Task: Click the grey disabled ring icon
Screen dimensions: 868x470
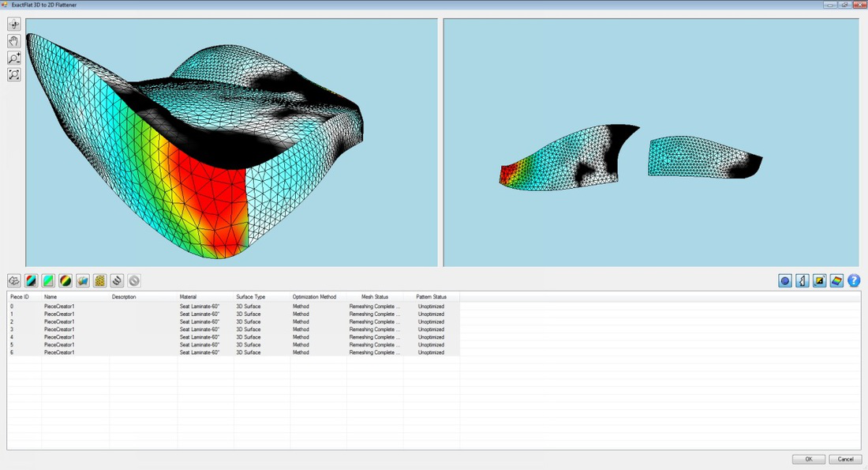Action: 134,281
